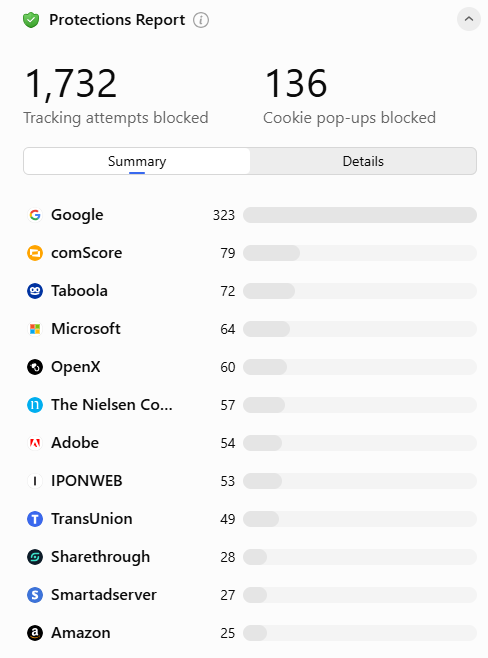Click the Google logo icon
The height and width of the screenshot is (658, 488).
point(35,215)
